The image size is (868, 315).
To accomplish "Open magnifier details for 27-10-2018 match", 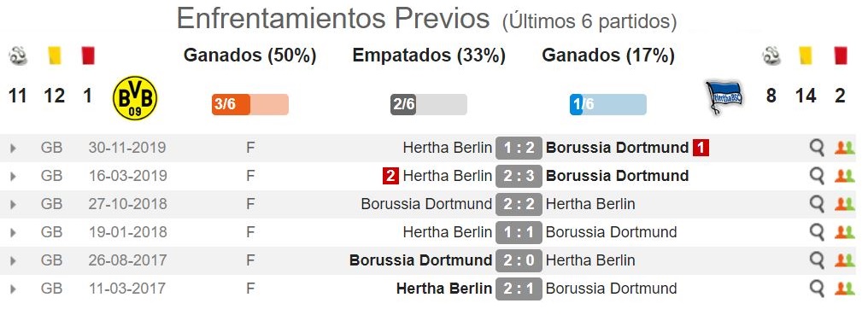I will [817, 204].
